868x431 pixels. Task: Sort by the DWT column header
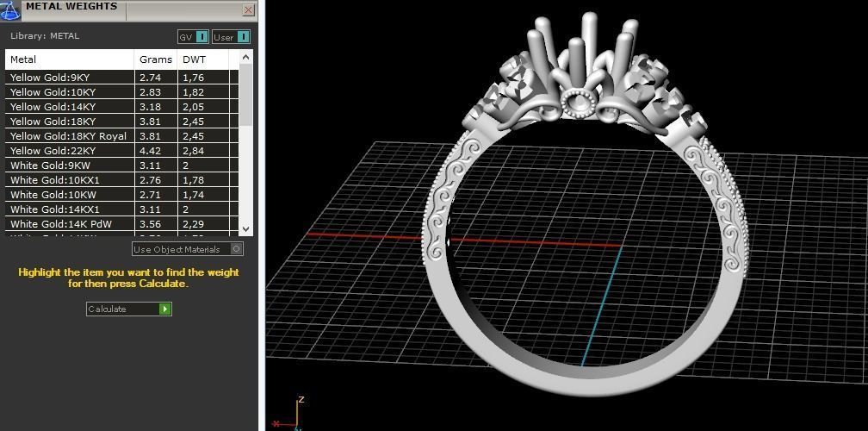(x=202, y=59)
